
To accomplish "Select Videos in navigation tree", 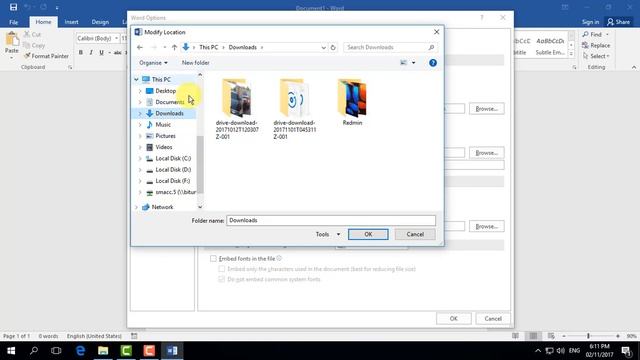I will point(164,147).
